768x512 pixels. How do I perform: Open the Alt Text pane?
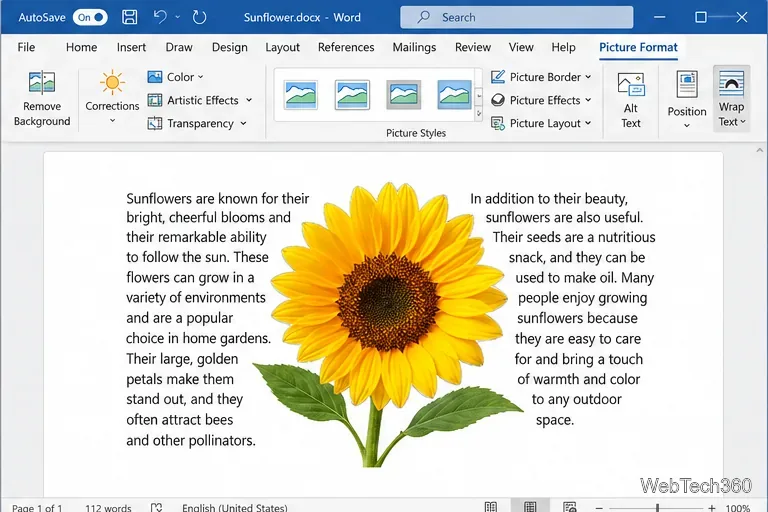coord(631,100)
